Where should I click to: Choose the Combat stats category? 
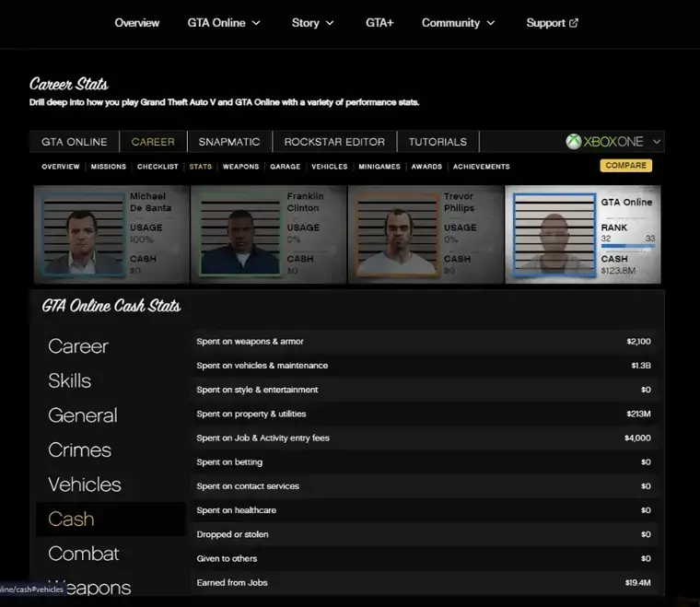point(84,554)
